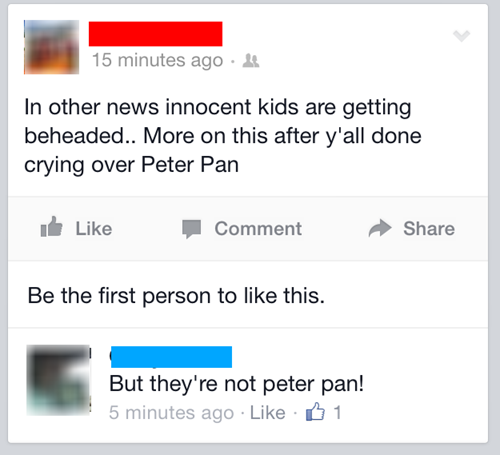Open the post options chevron menu
500x455 pixels.
(461, 35)
